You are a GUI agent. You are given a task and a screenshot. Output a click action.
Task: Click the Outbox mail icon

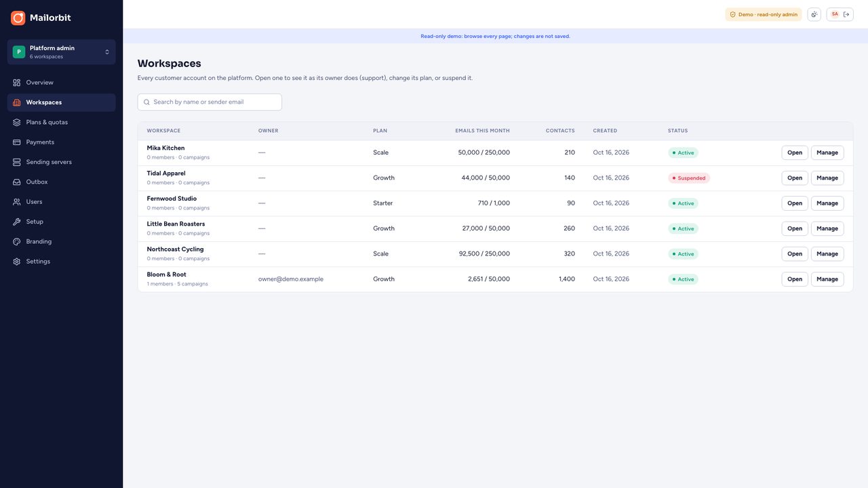click(17, 182)
